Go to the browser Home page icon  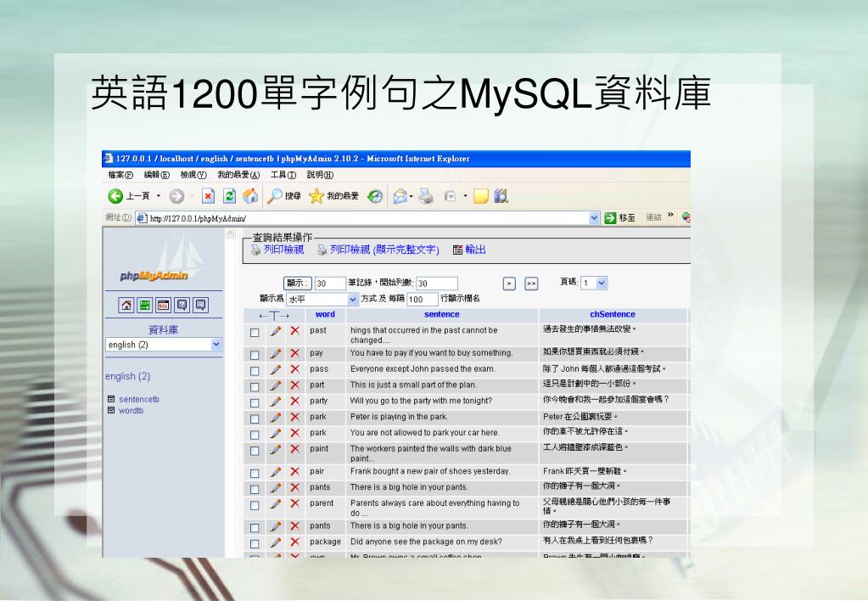(x=251, y=196)
